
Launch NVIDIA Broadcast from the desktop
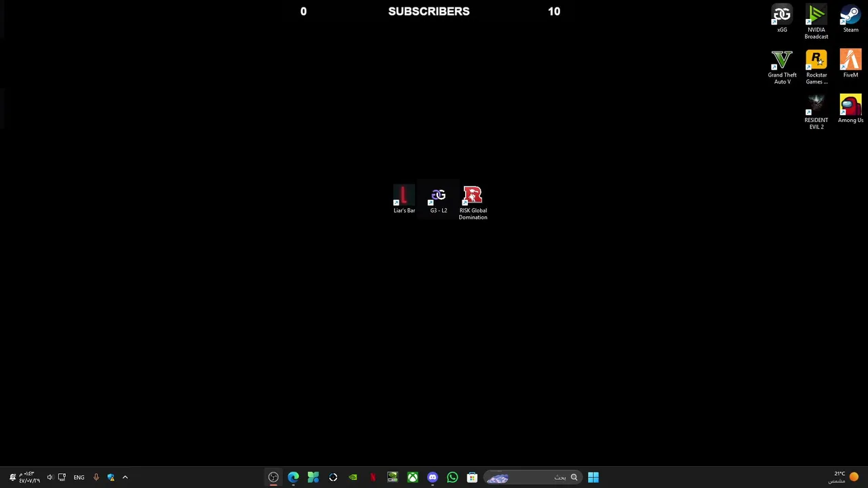click(x=816, y=22)
